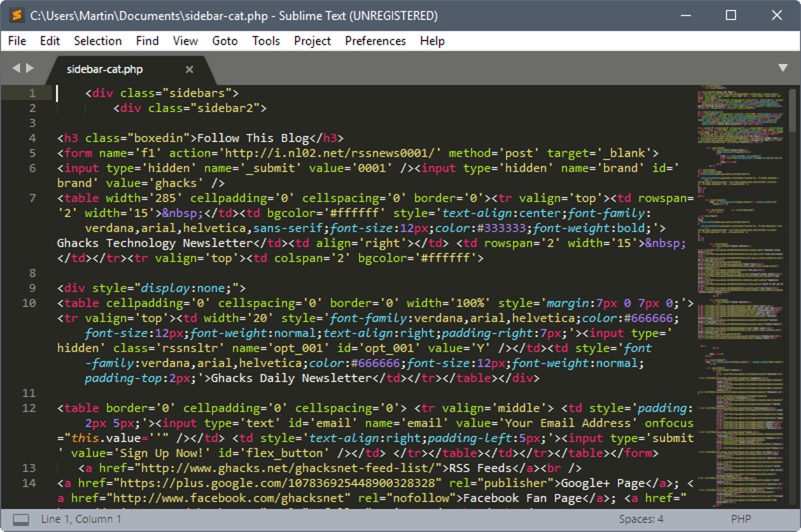The width and height of the screenshot is (801, 532).
Task: Open the View menu
Action: (186, 41)
